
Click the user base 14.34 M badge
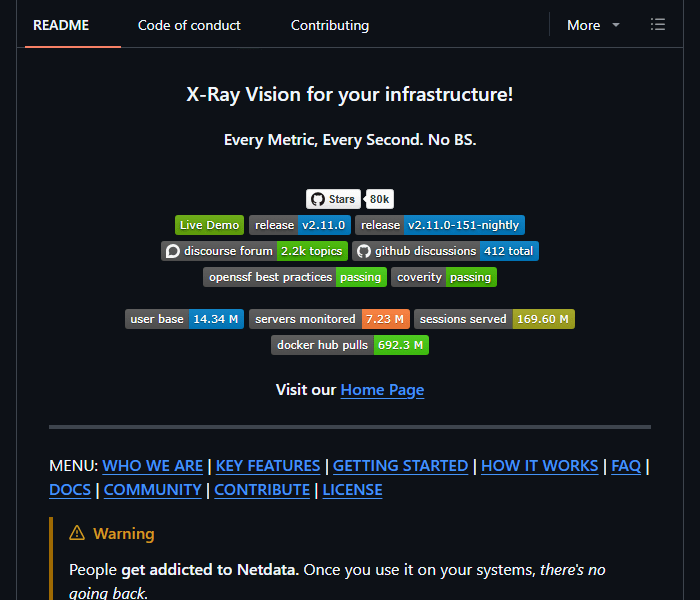[184, 319]
